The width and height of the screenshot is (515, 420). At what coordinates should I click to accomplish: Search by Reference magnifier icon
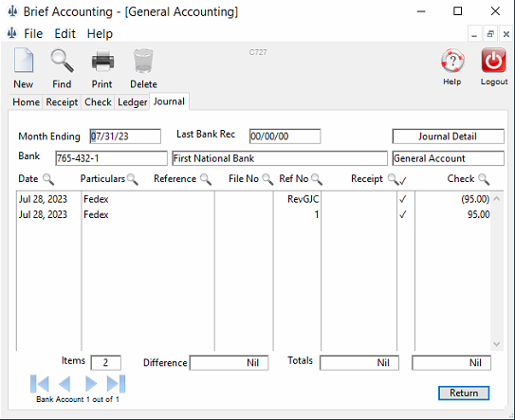coord(206,179)
